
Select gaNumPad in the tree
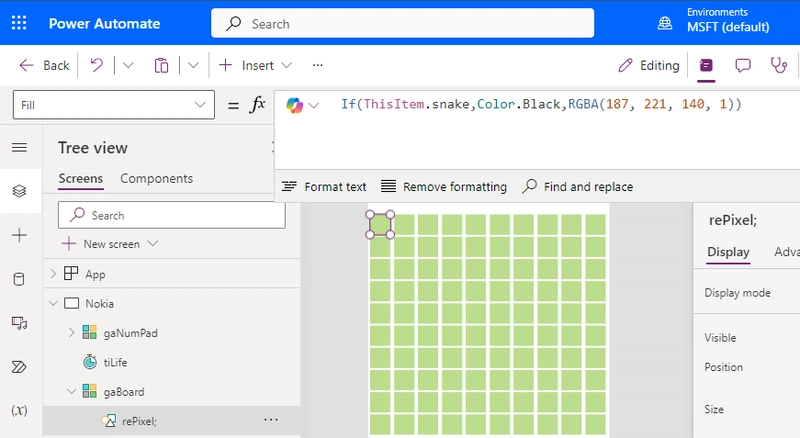(131, 333)
